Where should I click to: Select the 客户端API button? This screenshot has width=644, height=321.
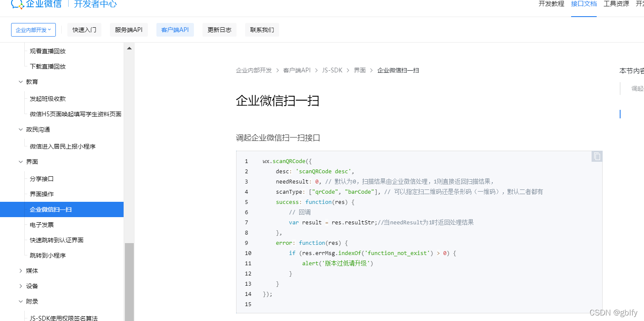(175, 30)
